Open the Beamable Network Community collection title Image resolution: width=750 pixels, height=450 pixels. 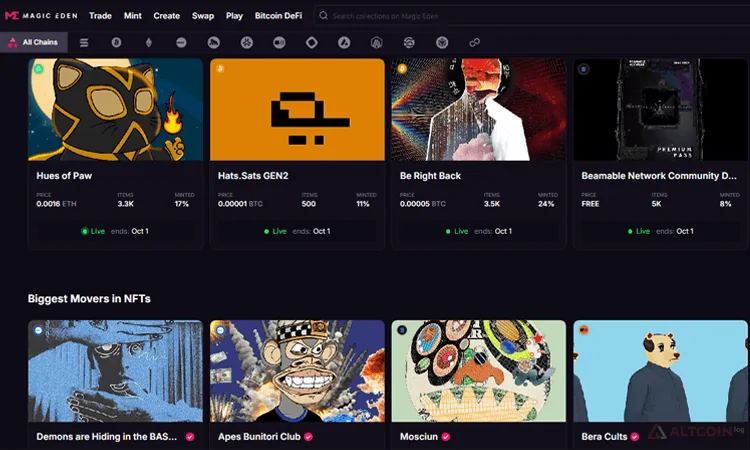[x=659, y=176]
